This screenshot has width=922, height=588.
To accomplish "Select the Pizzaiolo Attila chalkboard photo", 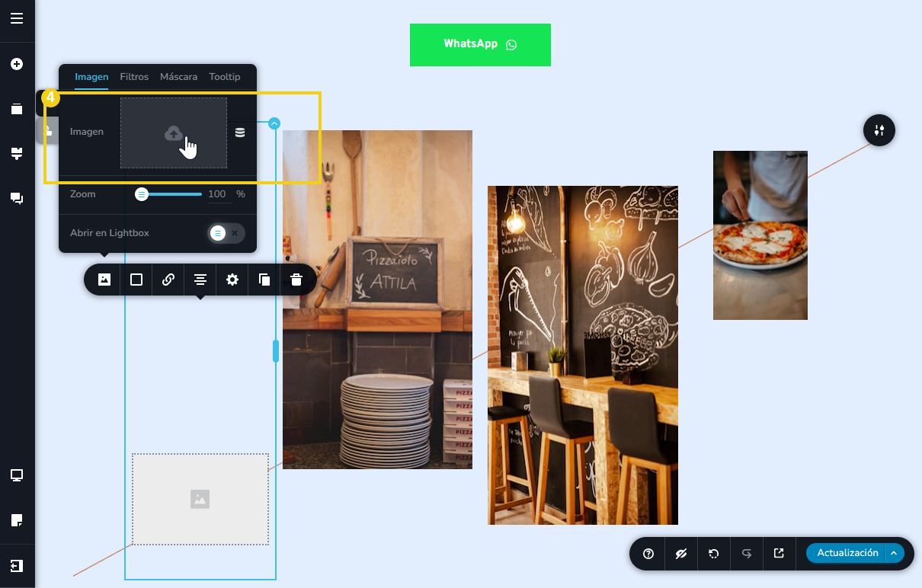I will tap(377, 299).
